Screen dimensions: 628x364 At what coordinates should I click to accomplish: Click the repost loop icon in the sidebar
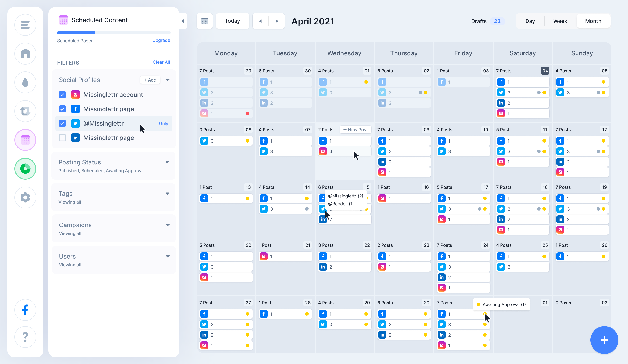point(25,111)
